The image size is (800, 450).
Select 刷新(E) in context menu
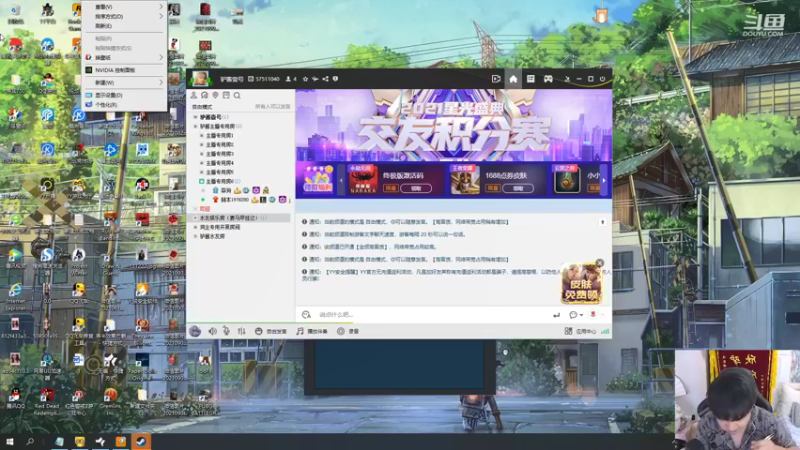pyautogui.click(x=124, y=26)
